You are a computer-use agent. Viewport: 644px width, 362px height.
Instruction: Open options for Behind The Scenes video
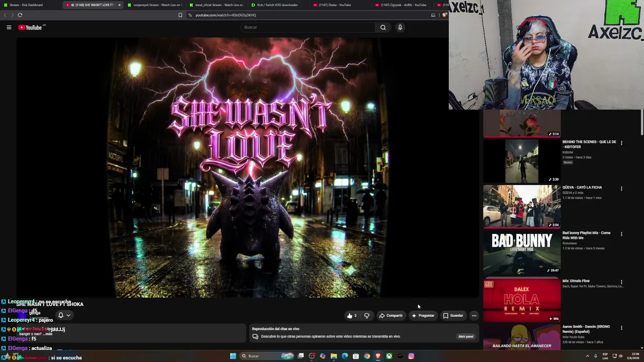click(621, 143)
